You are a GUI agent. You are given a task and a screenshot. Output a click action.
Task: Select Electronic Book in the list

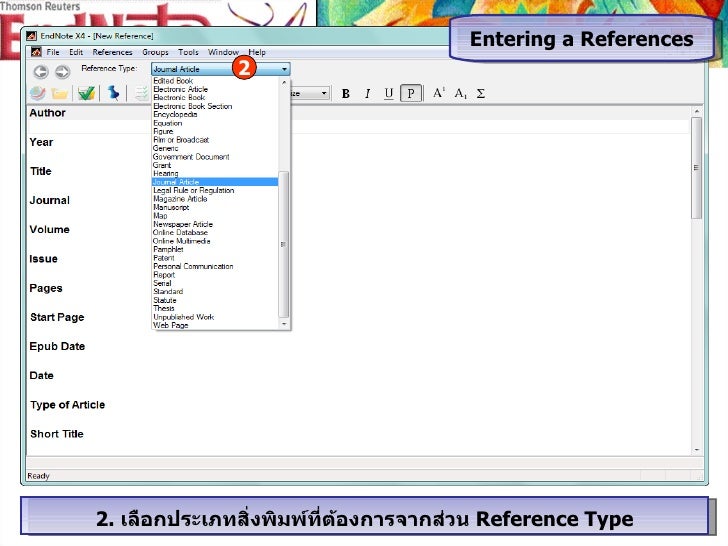pyautogui.click(x=179, y=98)
